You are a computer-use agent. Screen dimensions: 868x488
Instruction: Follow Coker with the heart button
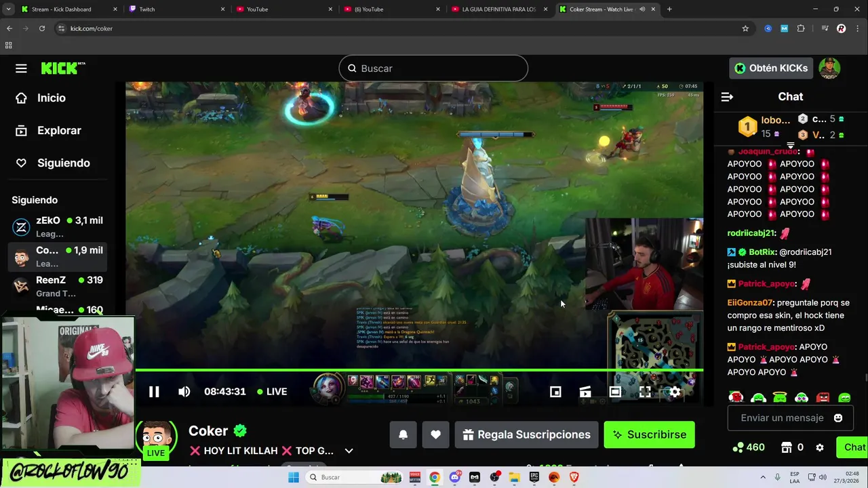[435, 434]
